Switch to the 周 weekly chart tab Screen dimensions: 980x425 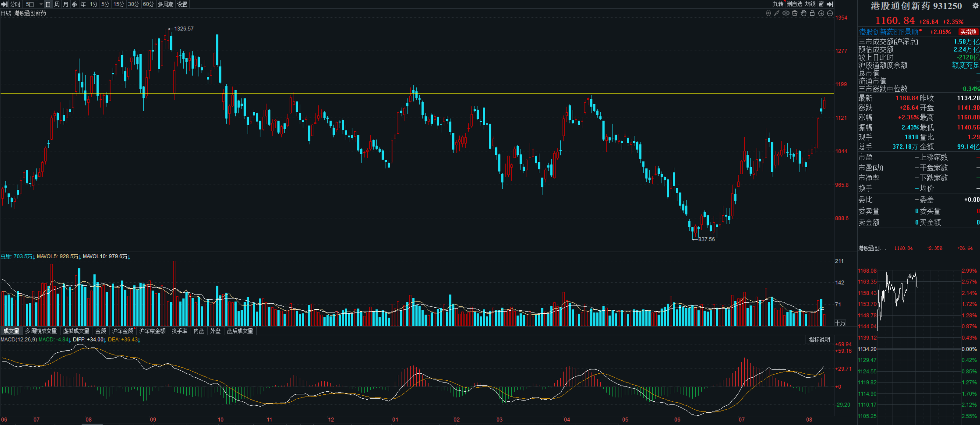57,4
